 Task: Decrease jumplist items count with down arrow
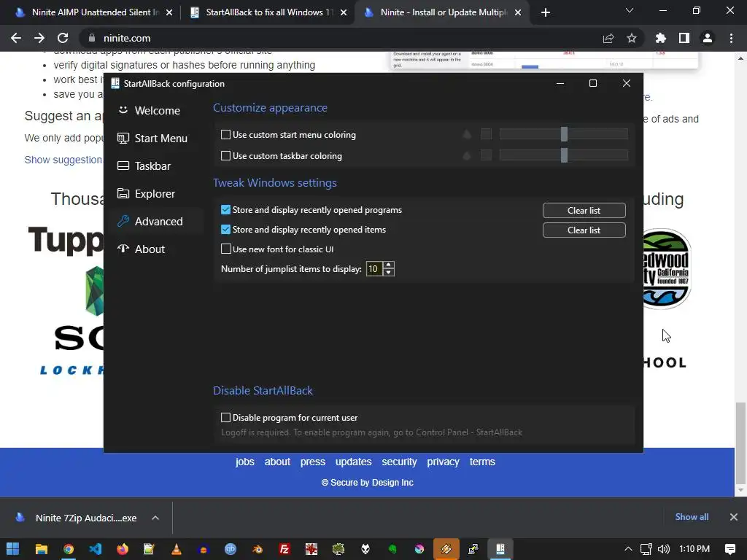[x=389, y=273]
